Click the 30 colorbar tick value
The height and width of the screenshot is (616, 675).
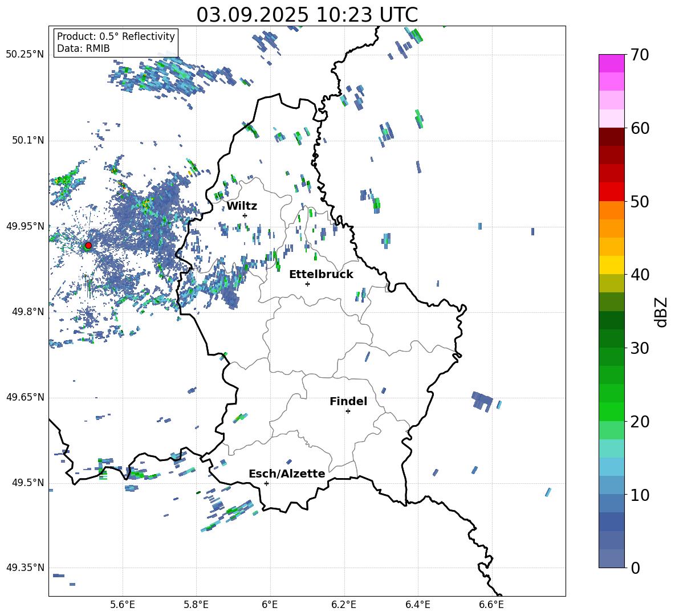click(x=640, y=348)
